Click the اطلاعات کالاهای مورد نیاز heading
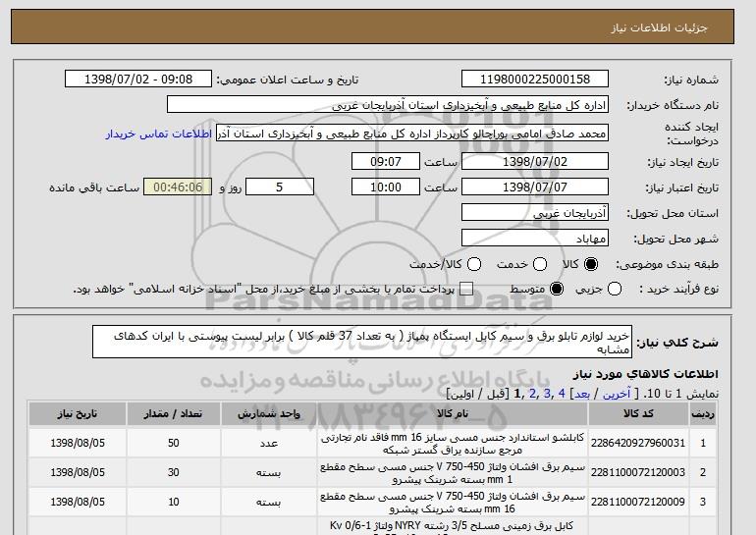This screenshot has height=535, width=756. (x=645, y=374)
